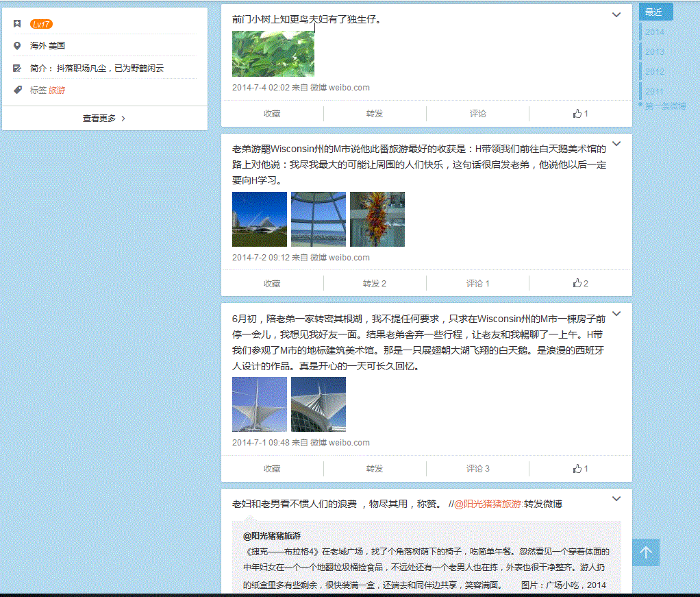The height and width of the screenshot is (597, 700).
Task: Click 评论 3 on the July 1 post
Action: click(x=477, y=469)
